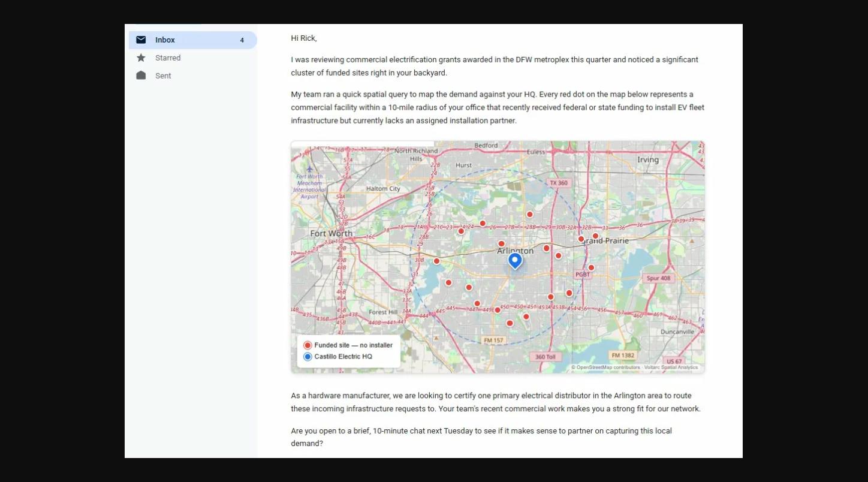
Task: Open the Sent folder icon
Action: click(141, 76)
